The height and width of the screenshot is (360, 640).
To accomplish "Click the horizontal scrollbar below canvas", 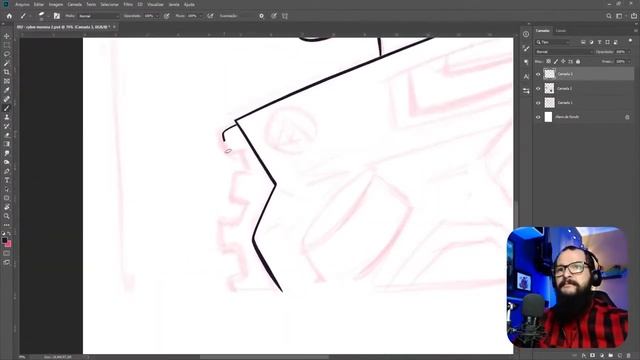I will click(x=264, y=357).
